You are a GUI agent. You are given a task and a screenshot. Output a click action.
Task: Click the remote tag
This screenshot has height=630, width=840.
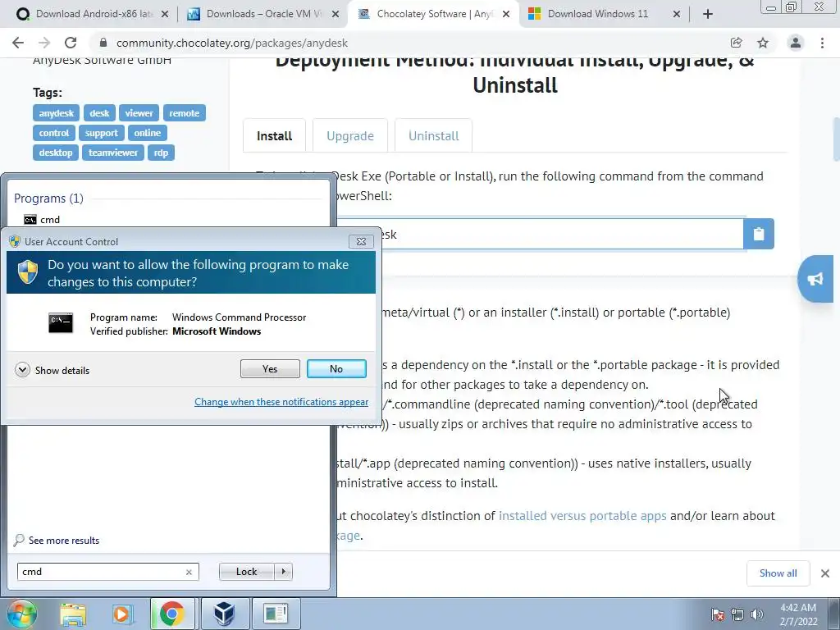[x=185, y=113]
